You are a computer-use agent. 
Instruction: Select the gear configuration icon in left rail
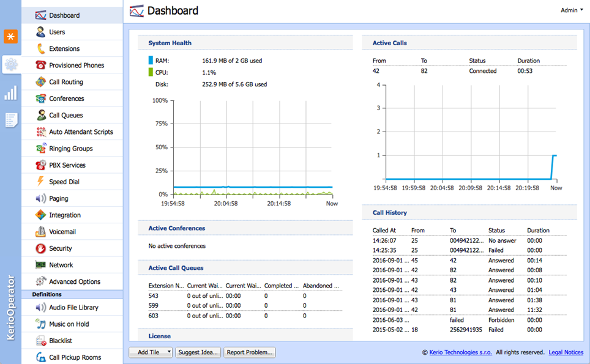tap(11, 64)
